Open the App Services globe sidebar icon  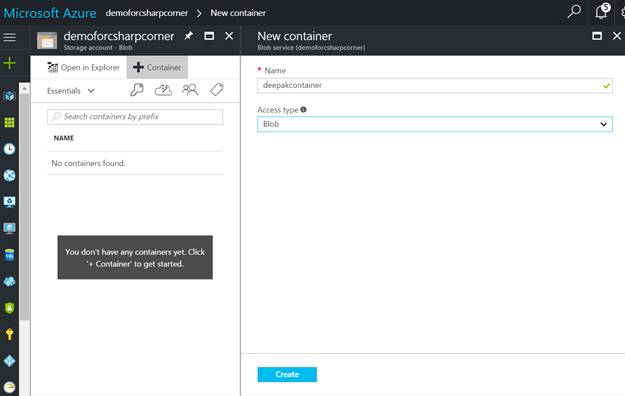9,175
